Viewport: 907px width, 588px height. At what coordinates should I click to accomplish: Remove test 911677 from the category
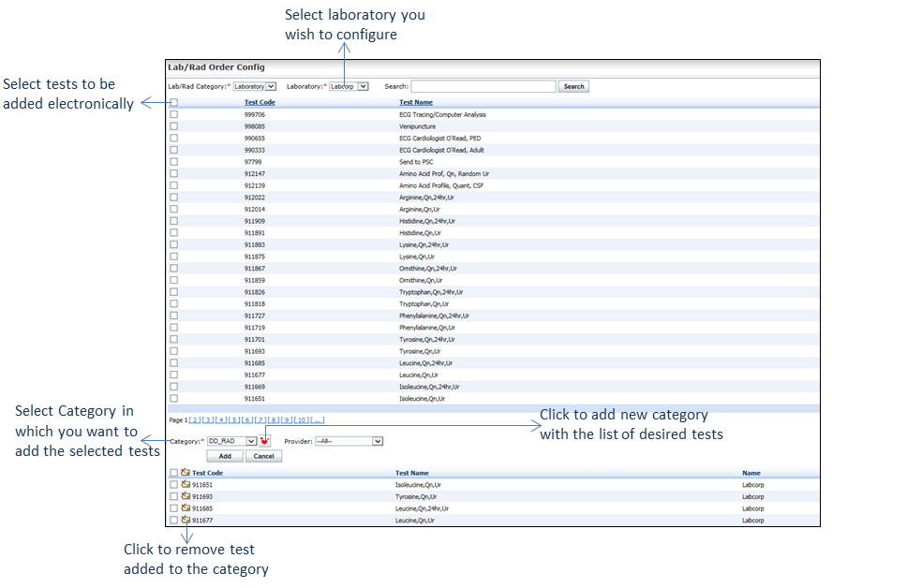coord(186,520)
